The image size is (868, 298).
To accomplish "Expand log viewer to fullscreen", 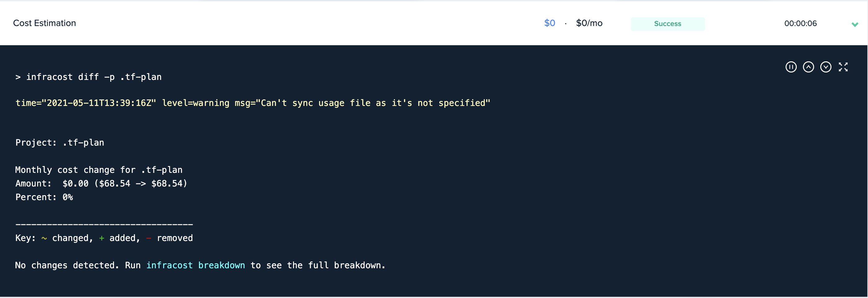I will [843, 67].
